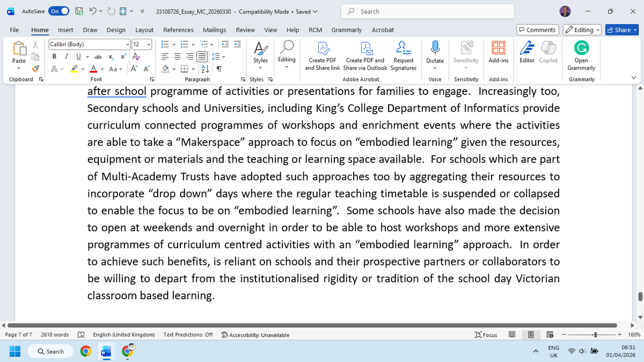The height and width of the screenshot is (362, 644).
Task: Toggle Justify alignment
Action: coord(202,56)
